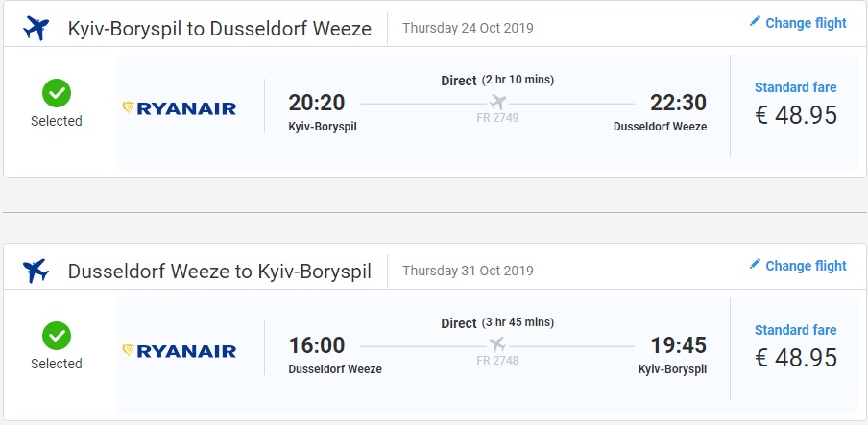Click the Thursday 24 Oct 2019 date

coord(468,28)
